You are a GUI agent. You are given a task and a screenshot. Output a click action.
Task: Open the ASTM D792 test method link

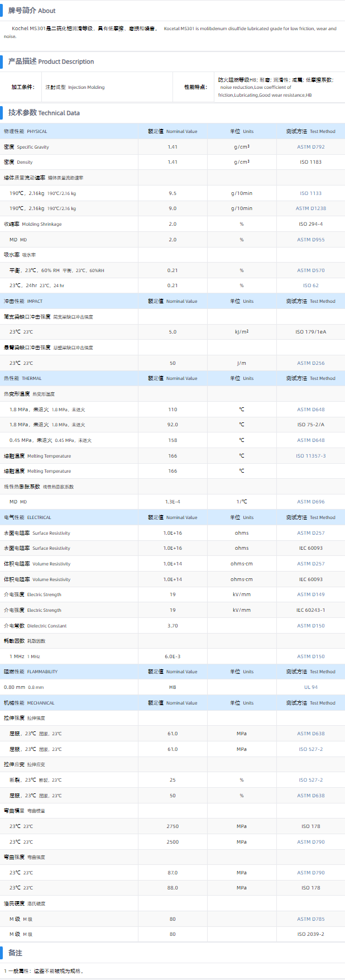pos(310,147)
